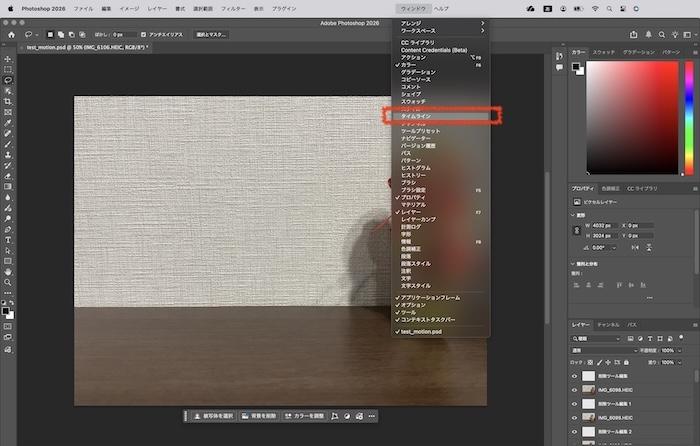Click the 被写体を選択 button

[x=214, y=415]
